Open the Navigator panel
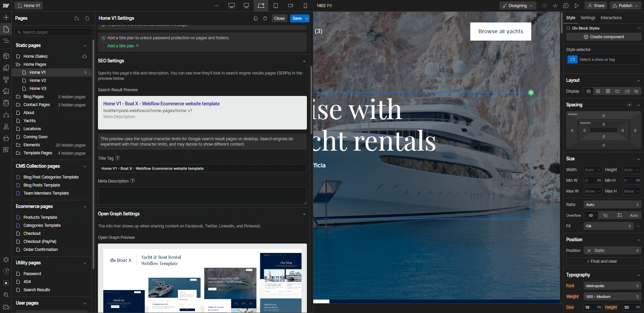This screenshot has width=644, height=313. point(6,41)
